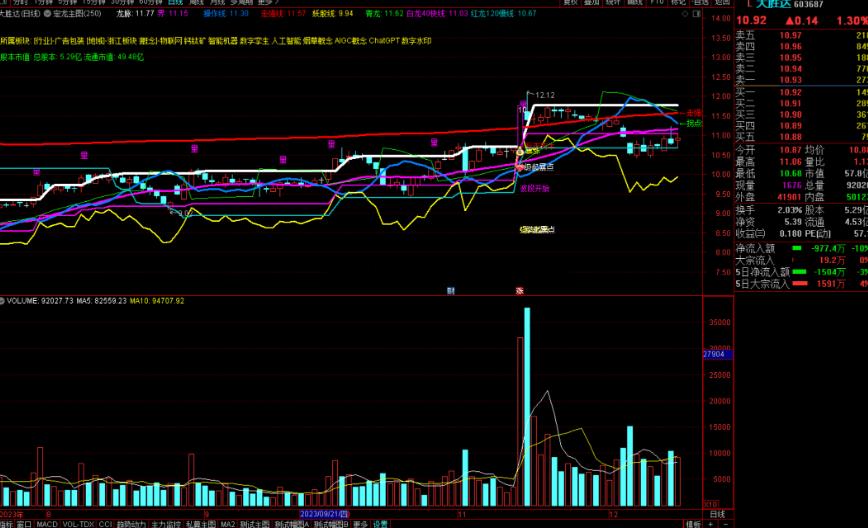Click the 5日大宗流入 1591万 row

[x=802, y=284]
